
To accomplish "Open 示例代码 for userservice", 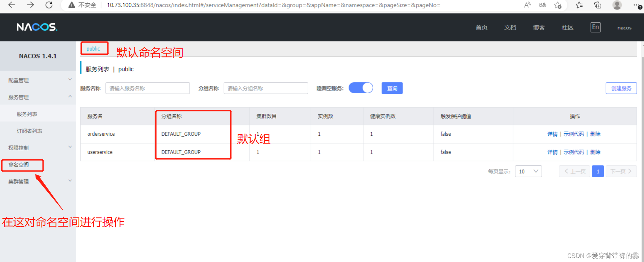I will (x=574, y=152).
